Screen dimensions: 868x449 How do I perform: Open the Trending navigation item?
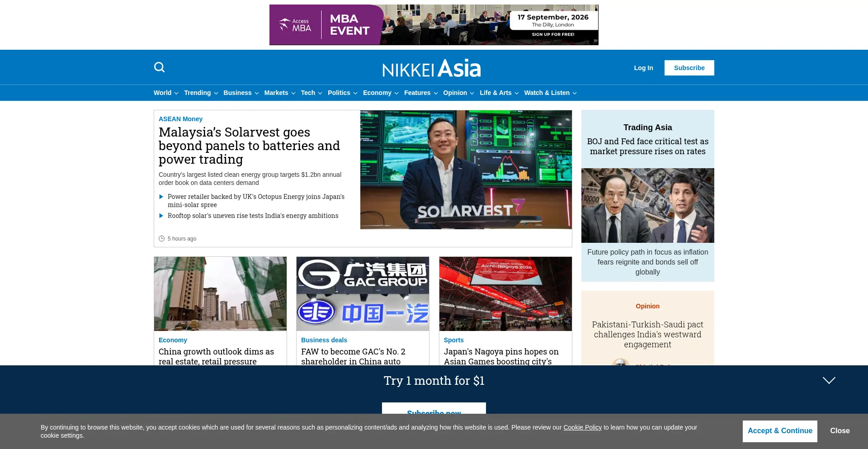(x=197, y=93)
